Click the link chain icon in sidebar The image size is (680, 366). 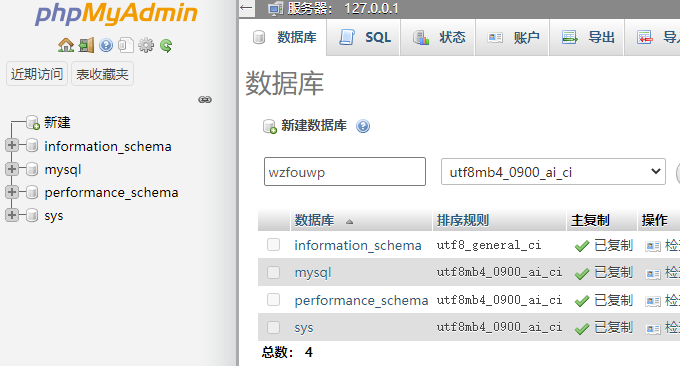[205, 100]
